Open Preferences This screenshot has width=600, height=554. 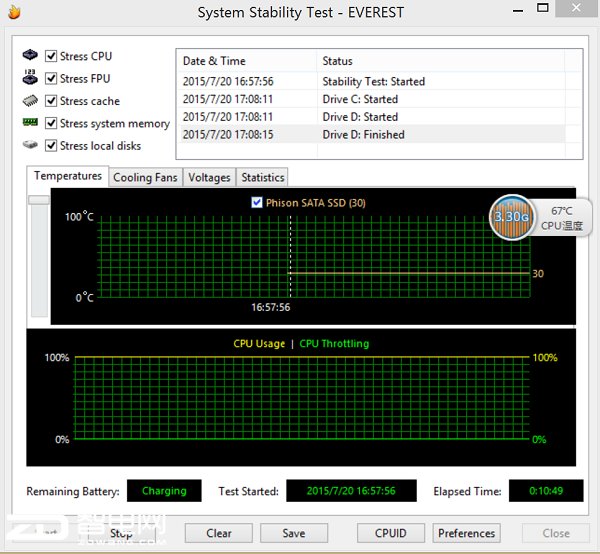[466, 533]
